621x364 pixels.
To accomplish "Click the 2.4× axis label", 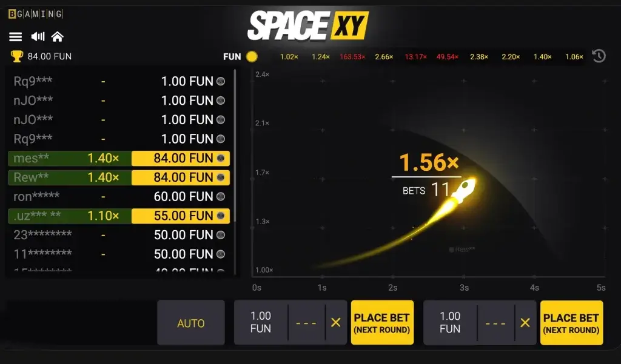I will pyautogui.click(x=262, y=74).
